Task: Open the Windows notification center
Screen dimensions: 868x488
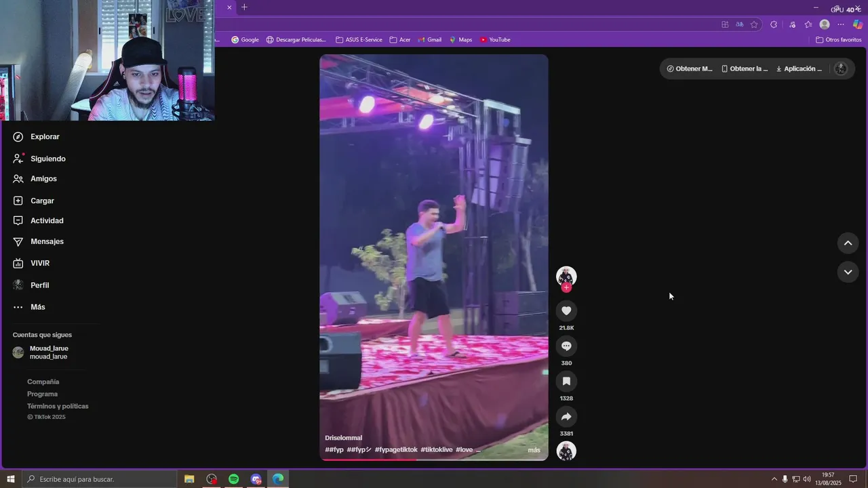Action: pos(853,479)
